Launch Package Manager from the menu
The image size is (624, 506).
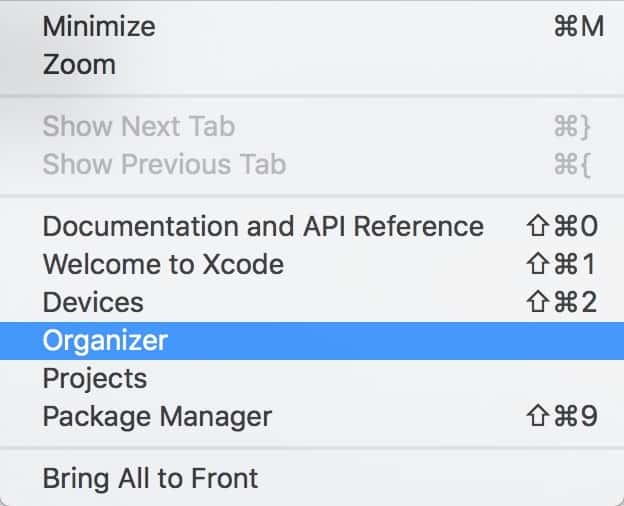[312, 416]
